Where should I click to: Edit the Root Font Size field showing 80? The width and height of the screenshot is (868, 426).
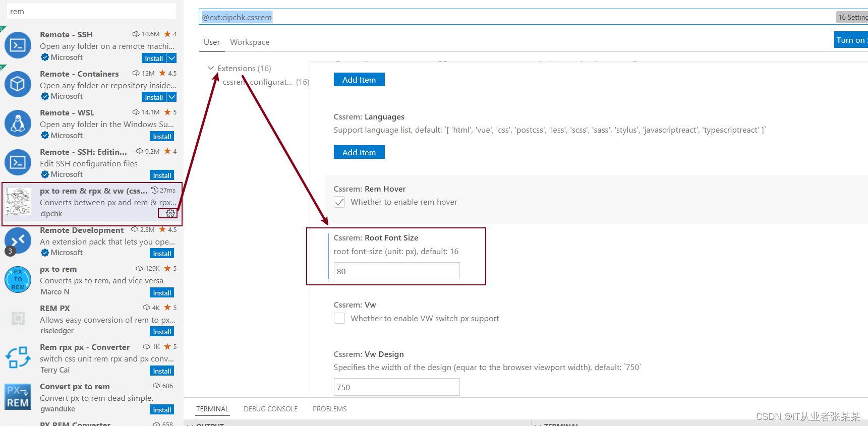(396, 271)
